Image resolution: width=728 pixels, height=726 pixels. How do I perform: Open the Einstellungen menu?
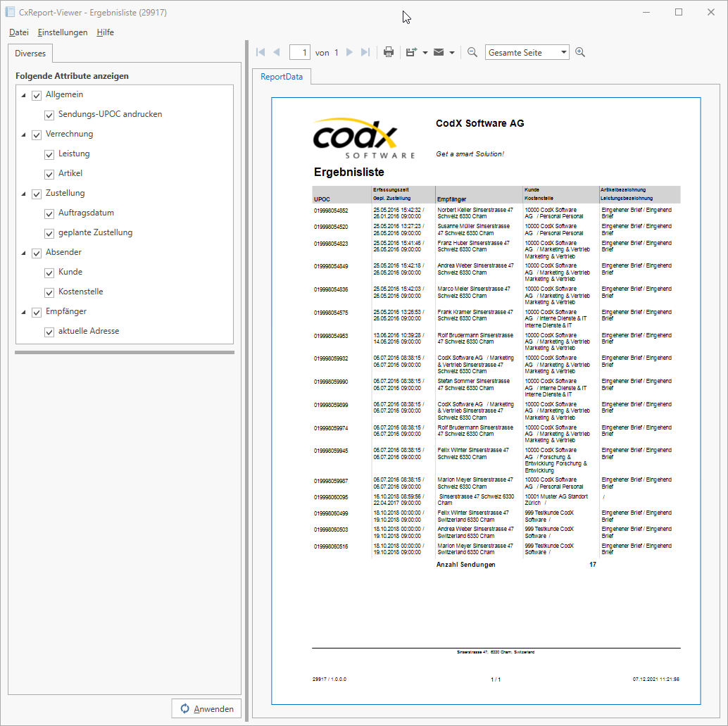(x=63, y=32)
